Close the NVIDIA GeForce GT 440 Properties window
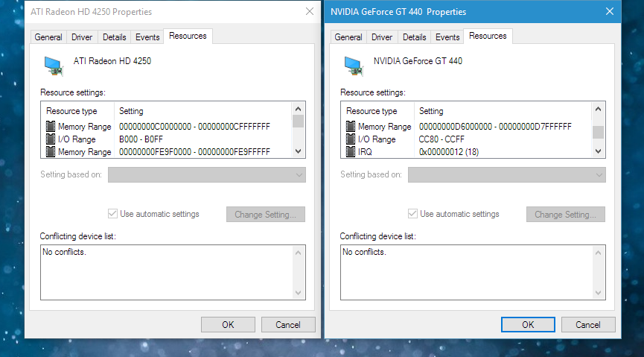 610,11
